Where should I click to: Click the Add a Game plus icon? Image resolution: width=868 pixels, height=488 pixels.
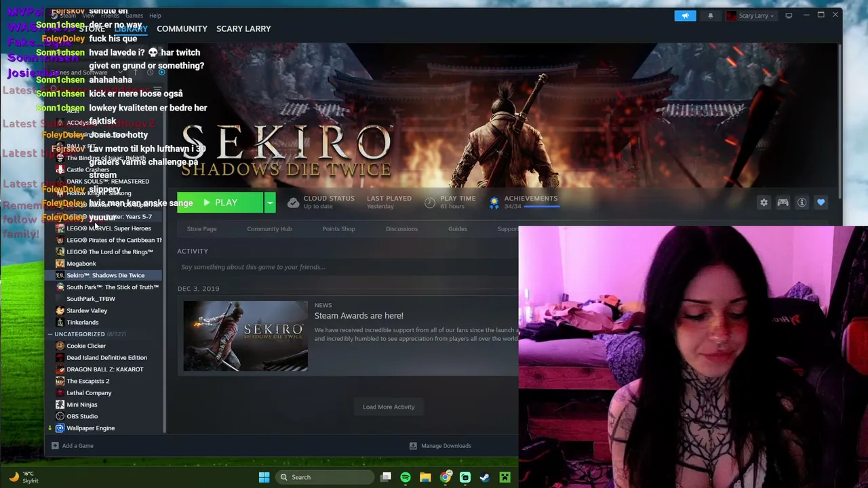point(55,445)
